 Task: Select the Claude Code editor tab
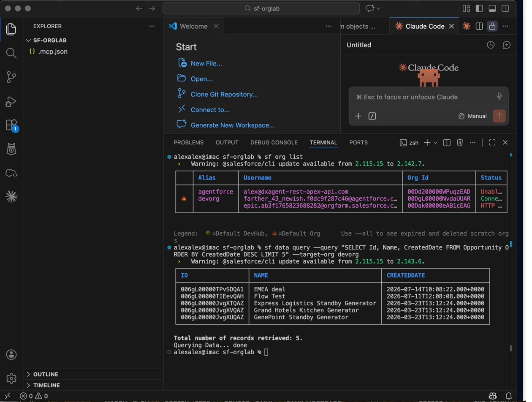[x=424, y=26]
